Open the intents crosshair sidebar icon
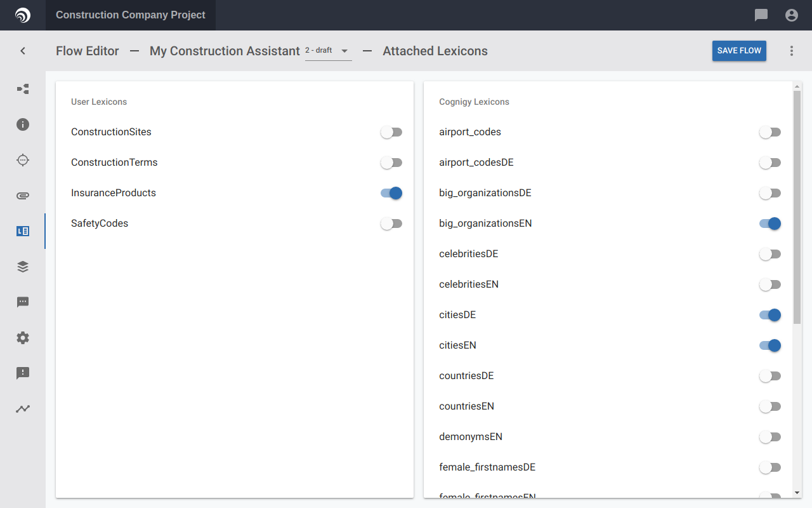The width and height of the screenshot is (812, 508). (x=23, y=160)
